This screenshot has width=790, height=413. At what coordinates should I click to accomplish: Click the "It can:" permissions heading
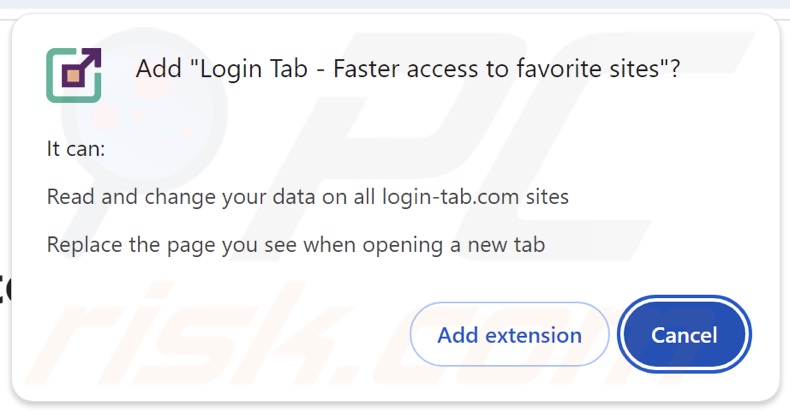pos(76,149)
